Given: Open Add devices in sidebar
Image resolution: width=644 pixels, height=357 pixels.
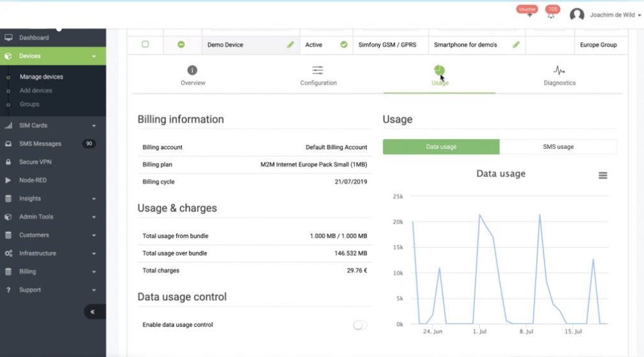Looking at the screenshot, I should coord(36,91).
